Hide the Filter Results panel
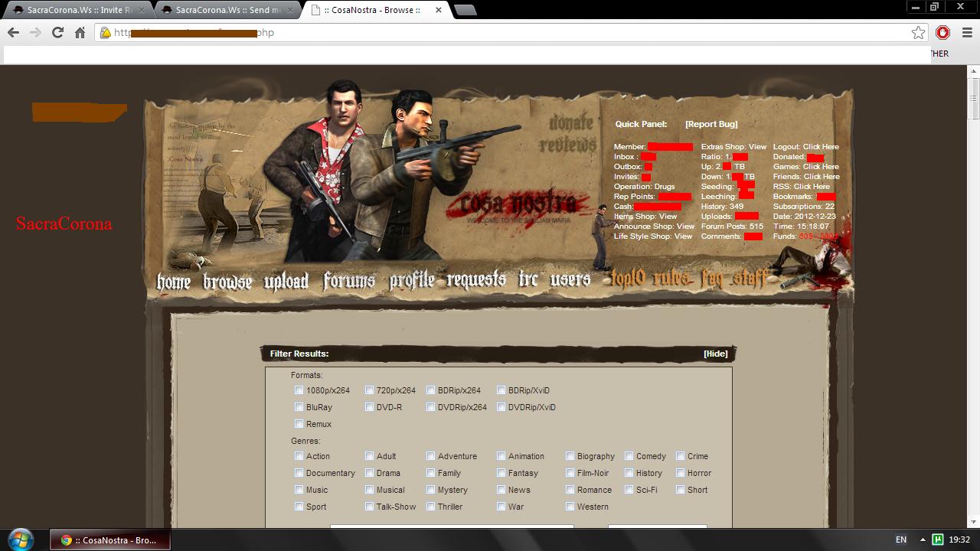This screenshot has height=551, width=980. click(716, 354)
